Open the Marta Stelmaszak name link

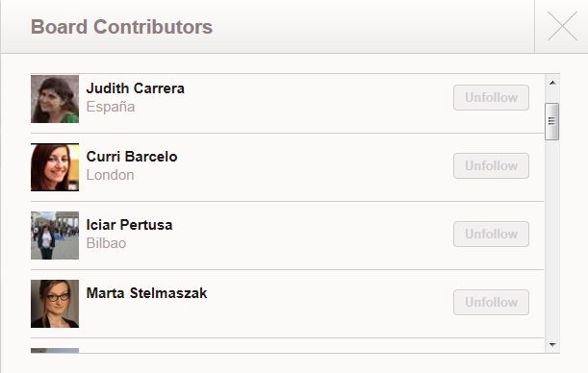[x=146, y=293]
